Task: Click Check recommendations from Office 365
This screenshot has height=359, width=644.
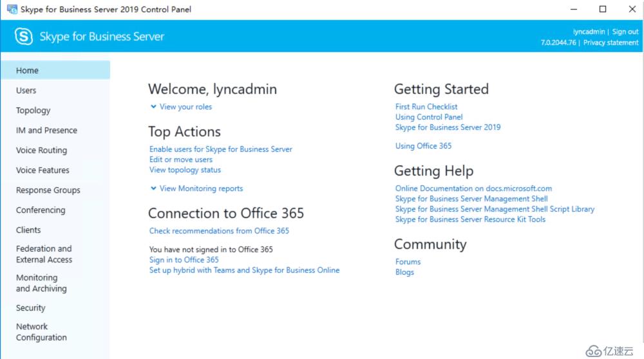Action: [x=219, y=230]
